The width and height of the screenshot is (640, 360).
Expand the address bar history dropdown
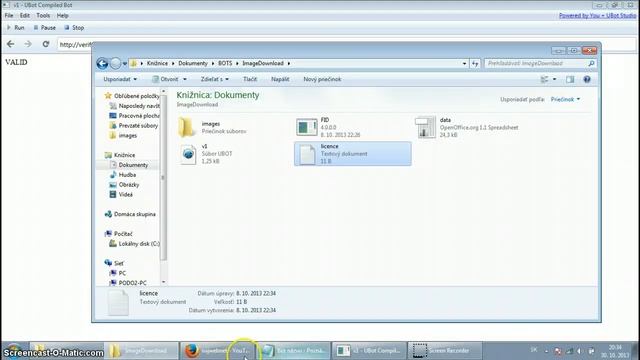pos(464,64)
